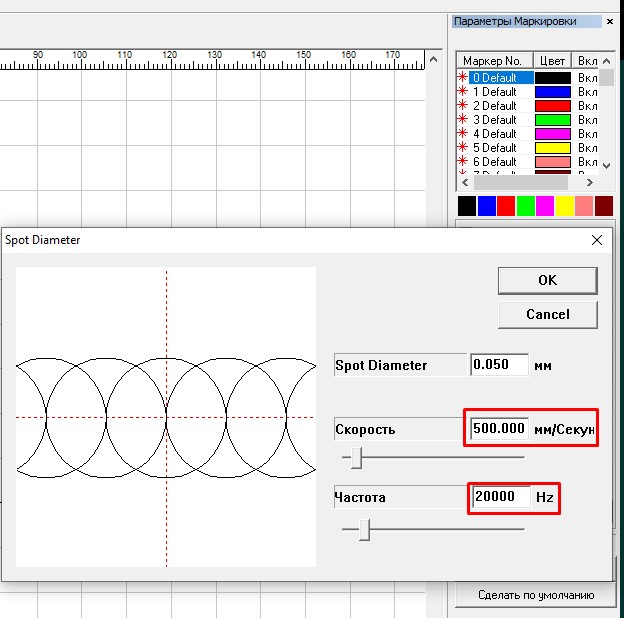The image size is (624, 618).
Task: Toggle Вкл state for 0 Default
Action: (x=587, y=78)
